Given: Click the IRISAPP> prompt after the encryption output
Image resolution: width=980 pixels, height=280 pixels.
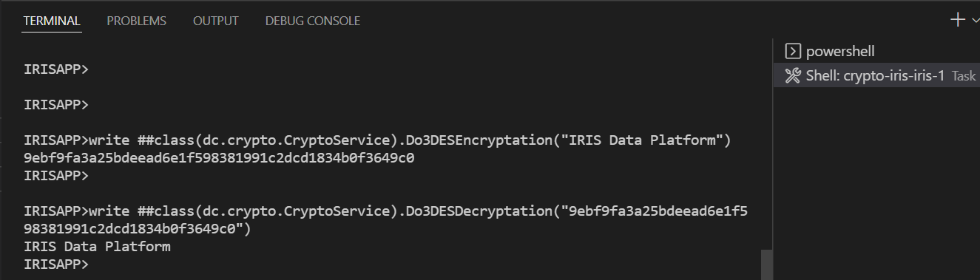Looking at the screenshot, I should click(56, 176).
